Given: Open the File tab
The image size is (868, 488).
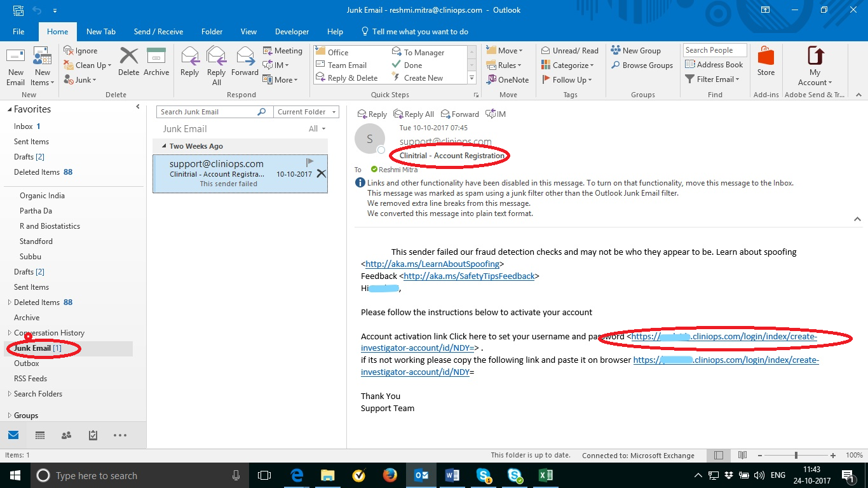Looking at the screenshot, I should [18, 31].
